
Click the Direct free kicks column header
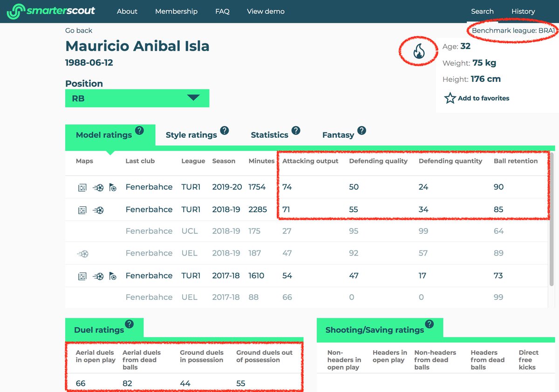tap(529, 360)
